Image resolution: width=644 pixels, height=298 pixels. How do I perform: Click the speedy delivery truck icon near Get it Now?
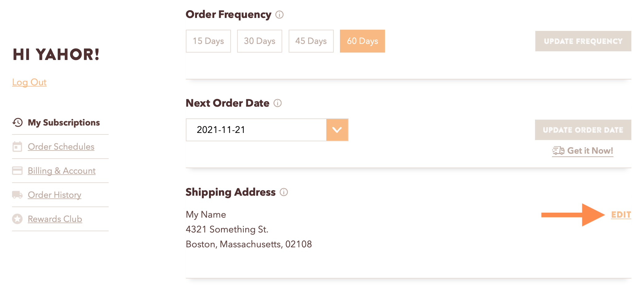pyautogui.click(x=558, y=151)
